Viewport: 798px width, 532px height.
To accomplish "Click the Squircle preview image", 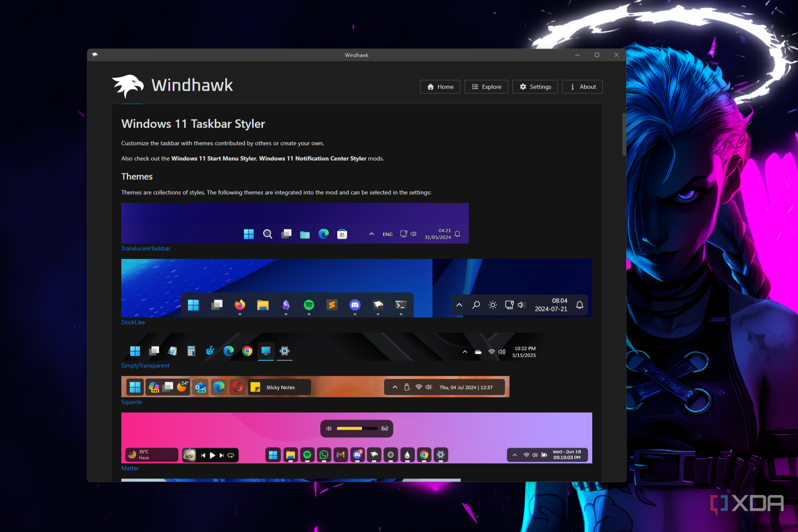I will point(315,386).
